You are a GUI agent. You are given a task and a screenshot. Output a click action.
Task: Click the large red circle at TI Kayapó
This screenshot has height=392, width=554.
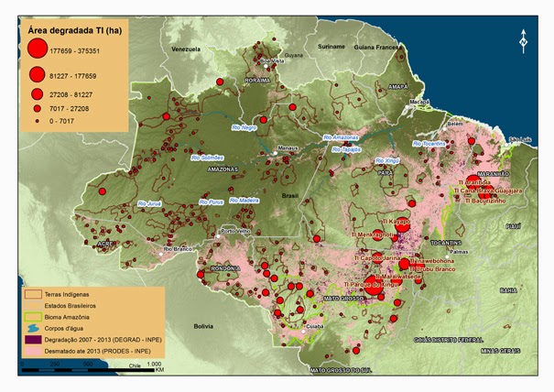[x=402, y=224]
